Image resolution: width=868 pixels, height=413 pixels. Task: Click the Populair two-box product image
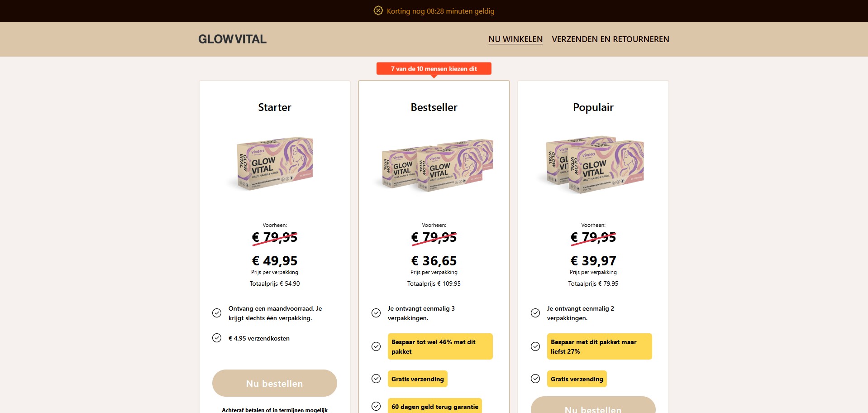coord(593,164)
